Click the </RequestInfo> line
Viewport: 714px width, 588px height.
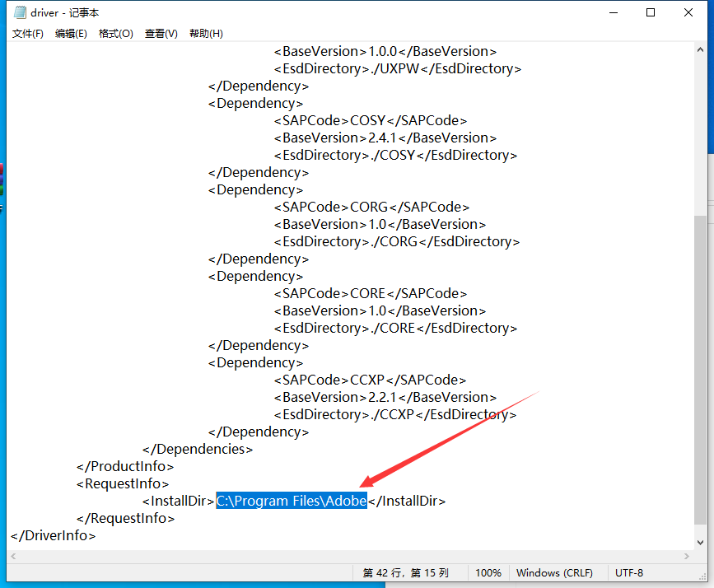[126, 518]
